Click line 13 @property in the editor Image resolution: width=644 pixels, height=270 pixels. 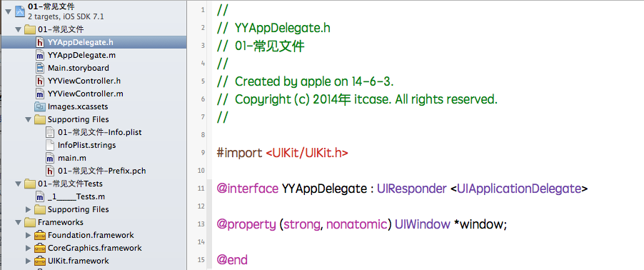[246, 224]
